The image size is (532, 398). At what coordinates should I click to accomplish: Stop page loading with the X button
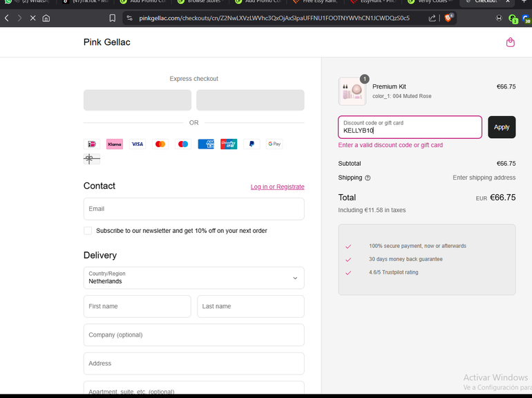pos(32,18)
